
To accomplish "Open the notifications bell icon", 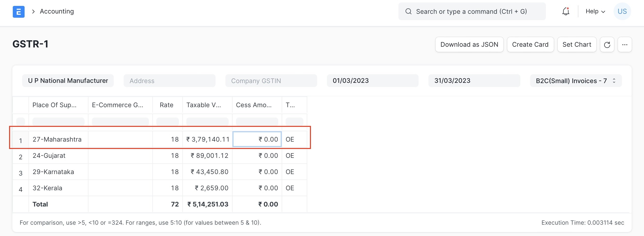I will point(566,12).
